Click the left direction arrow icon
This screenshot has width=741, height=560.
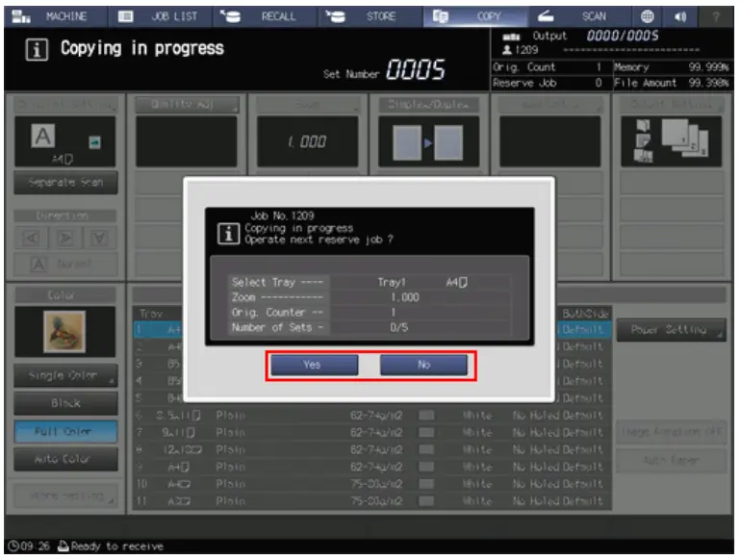tap(31, 238)
